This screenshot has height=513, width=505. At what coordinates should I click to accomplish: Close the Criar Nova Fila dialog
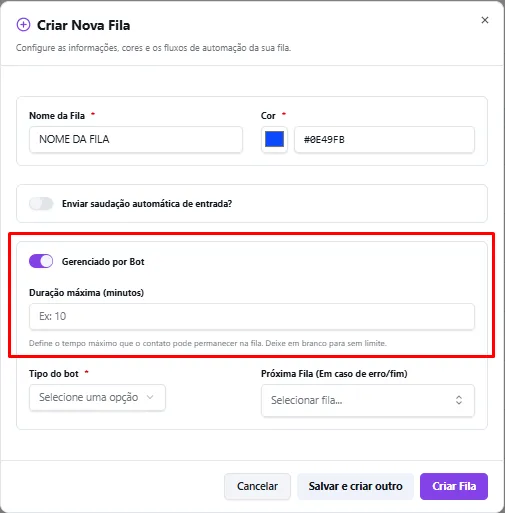click(485, 20)
